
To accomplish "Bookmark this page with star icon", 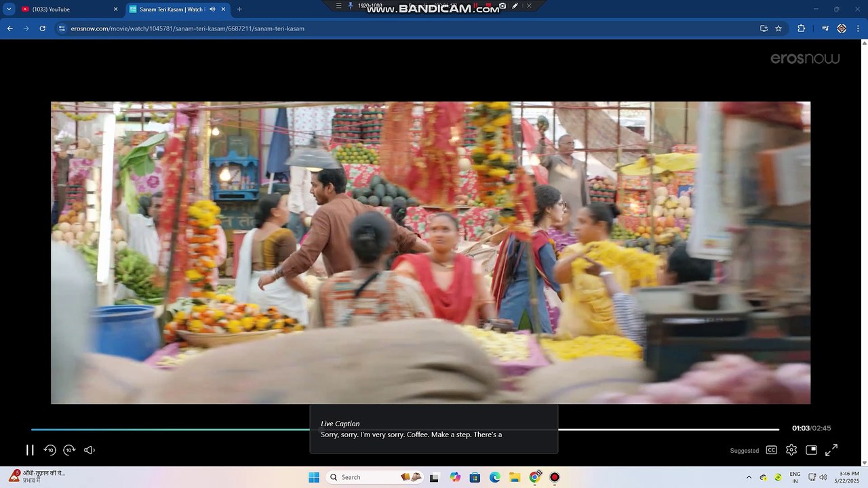I will click(778, 28).
